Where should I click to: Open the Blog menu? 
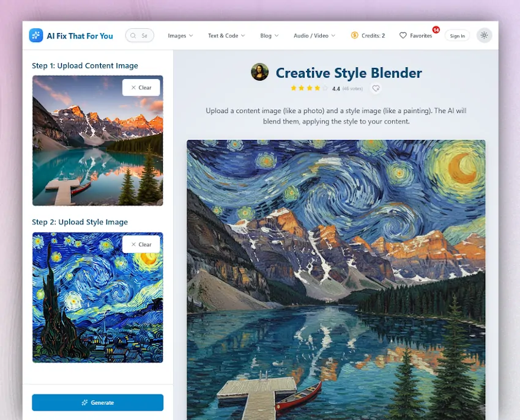(269, 35)
